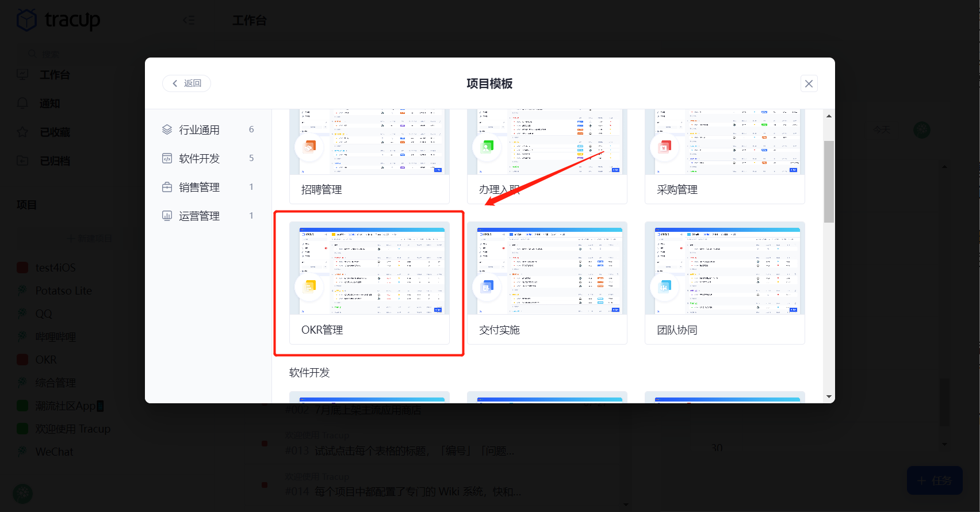Close the 项目模板 dialog
The height and width of the screenshot is (512, 980).
(x=809, y=83)
